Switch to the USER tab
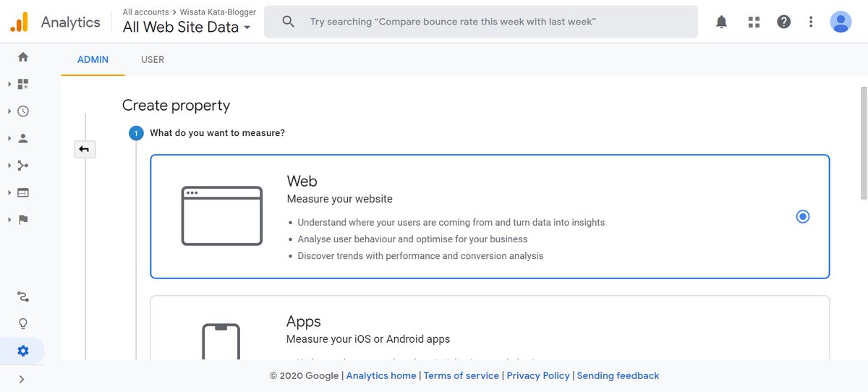Viewport: 868px width, 392px height. (x=153, y=59)
